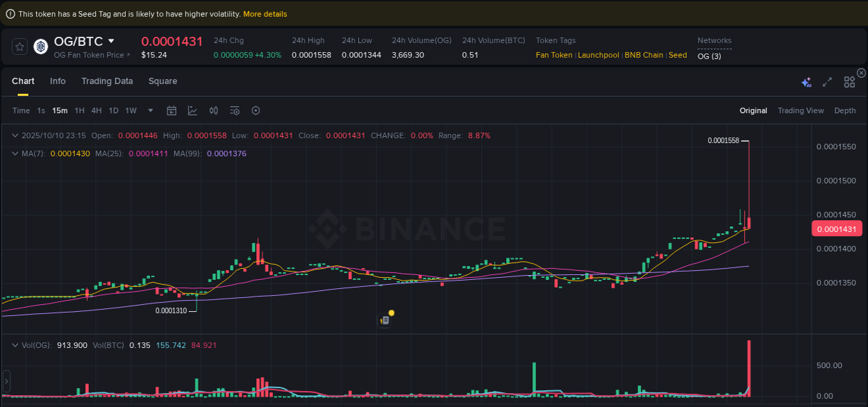Open the chart display settings icon

point(234,110)
